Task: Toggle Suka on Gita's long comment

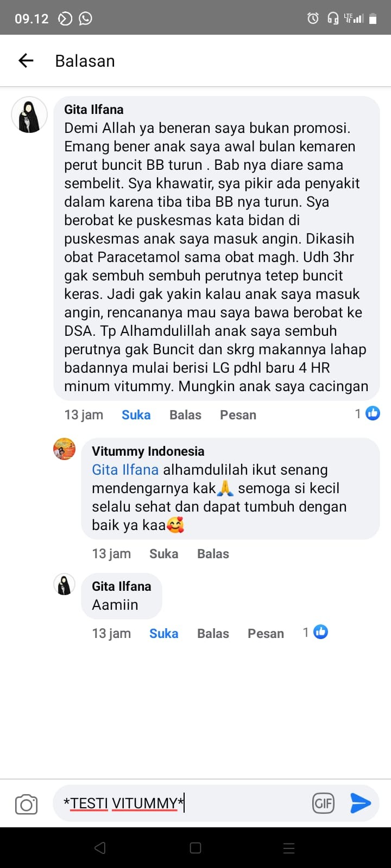Action: pos(136,415)
